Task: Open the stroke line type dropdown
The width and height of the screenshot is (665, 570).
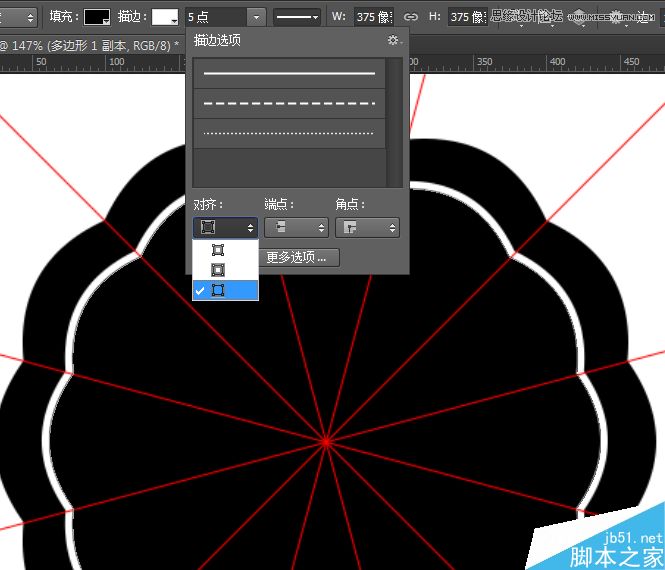Action: [x=296, y=17]
